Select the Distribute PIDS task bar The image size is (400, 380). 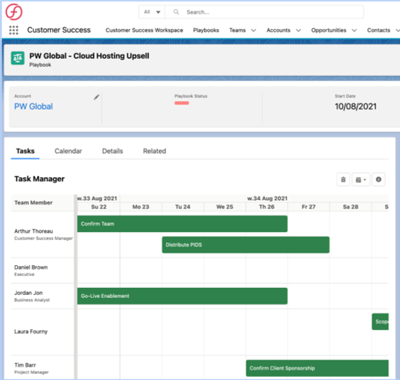[x=246, y=245]
